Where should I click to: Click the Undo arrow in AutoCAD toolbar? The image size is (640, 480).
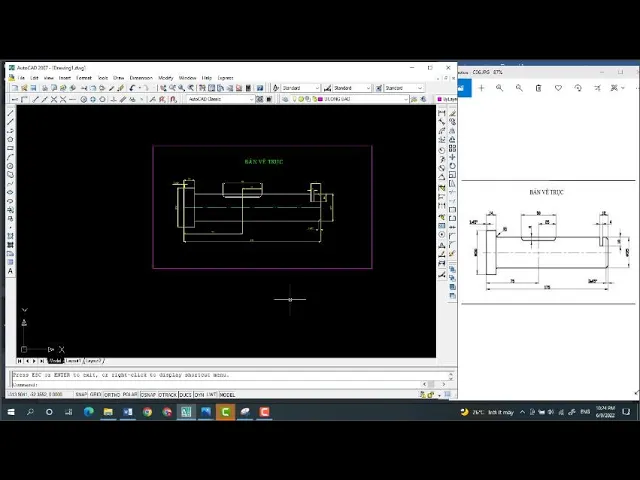(131, 88)
